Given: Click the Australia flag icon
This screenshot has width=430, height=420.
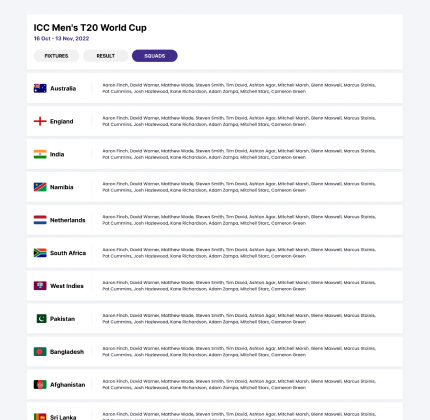Looking at the screenshot, I should pos(40,88).
